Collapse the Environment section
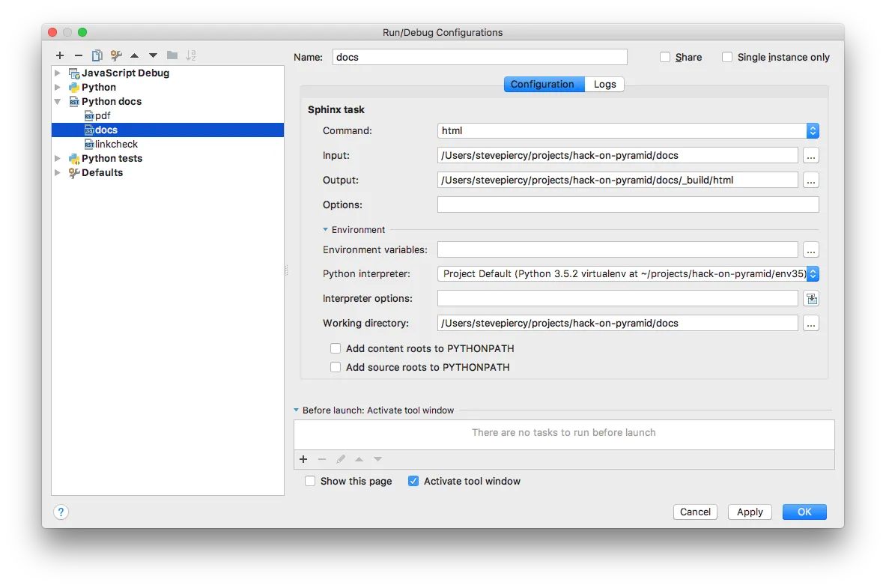The width and height of the screenshot is (886, 588). pyautogui.click(x=326, y=229)
